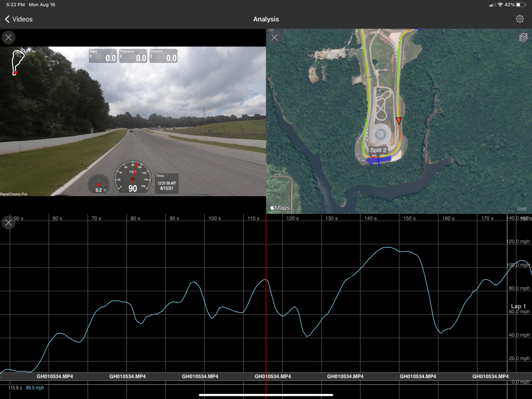This screenshot has width=532, height=399.
Task: Go back to Videos
Action: tap(19, 19)
